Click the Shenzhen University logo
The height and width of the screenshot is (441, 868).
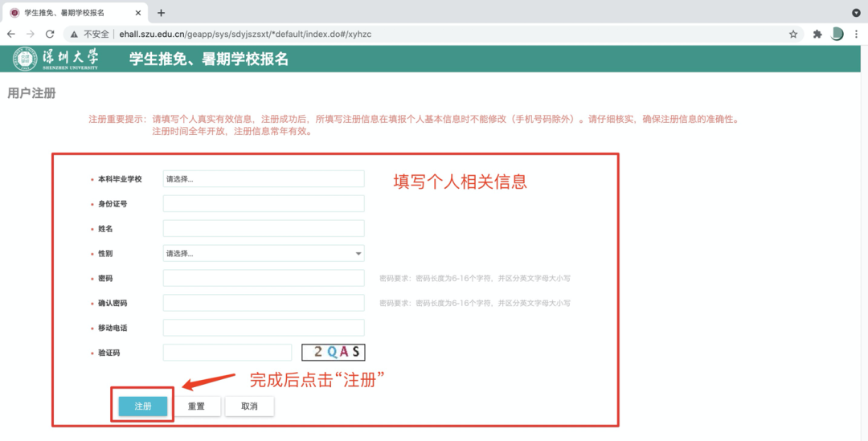click(56, 59)
